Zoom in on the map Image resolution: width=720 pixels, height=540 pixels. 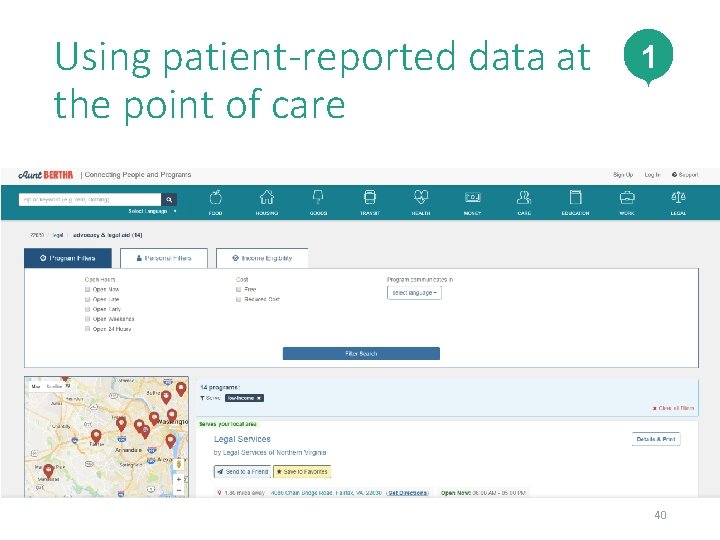179,479
